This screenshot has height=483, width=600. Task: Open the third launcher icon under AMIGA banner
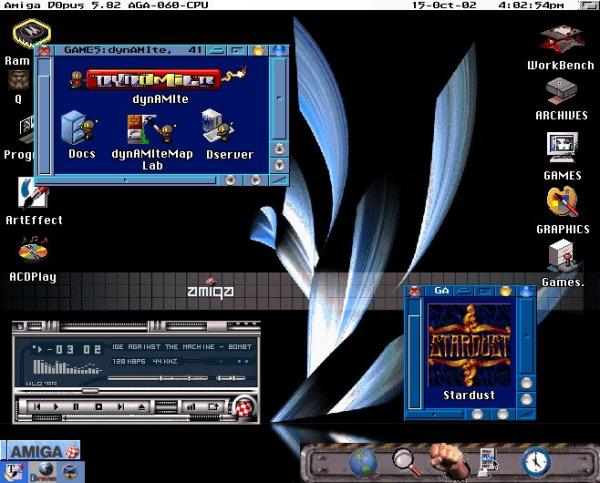pos(71,472)
